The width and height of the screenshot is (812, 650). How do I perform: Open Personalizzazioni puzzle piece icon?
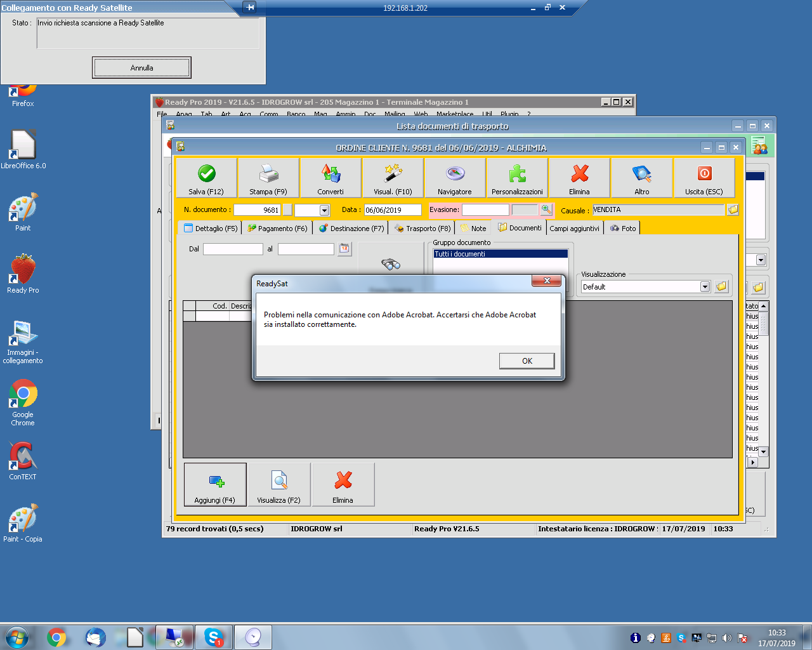(x=517, y=173)
